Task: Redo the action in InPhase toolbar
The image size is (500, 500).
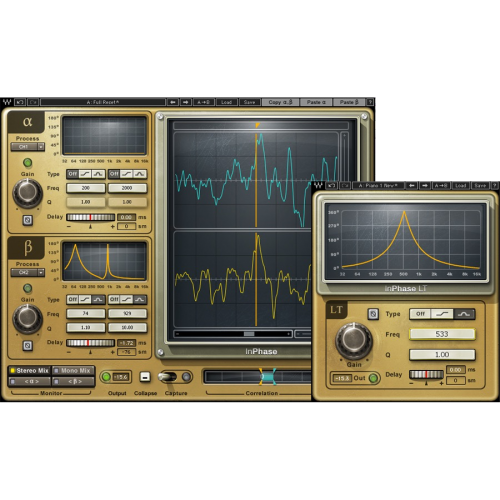Action: point(33,102)
